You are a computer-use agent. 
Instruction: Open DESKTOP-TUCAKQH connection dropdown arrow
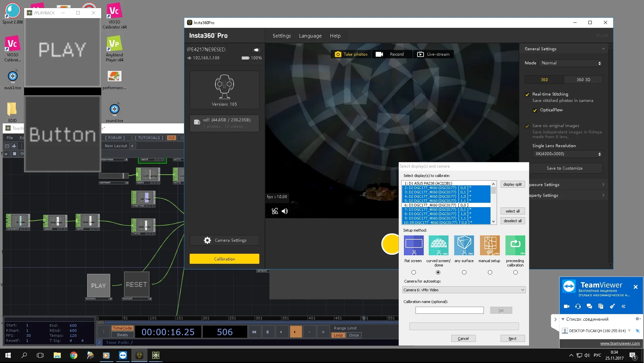point(629,331)
